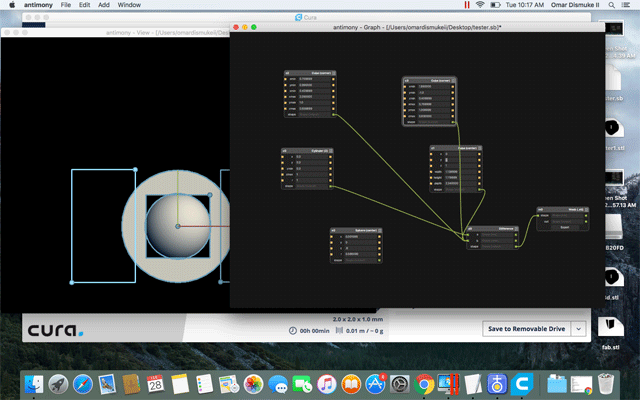
Task: Click the Sphere node x value field
Action: (x=360, y=236)
